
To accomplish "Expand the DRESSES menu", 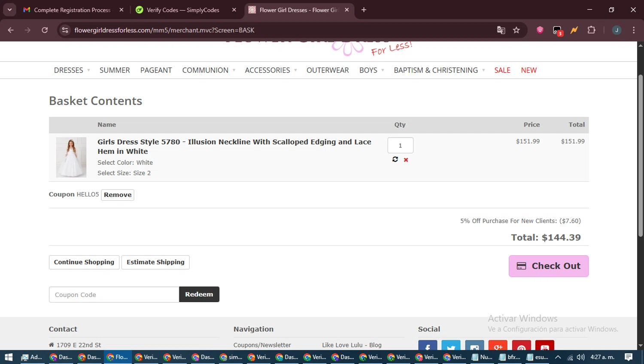I will (x=72, y=70).
